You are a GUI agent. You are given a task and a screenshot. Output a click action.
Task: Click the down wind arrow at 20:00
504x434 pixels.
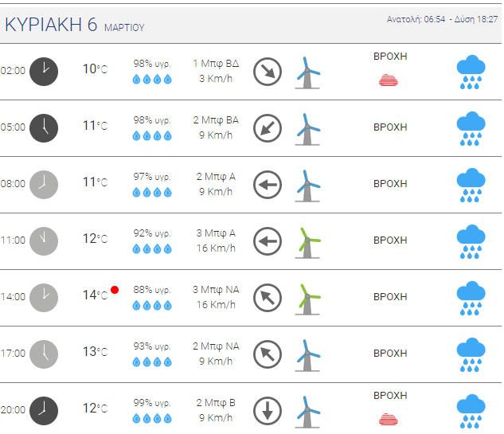pos(268,411)
